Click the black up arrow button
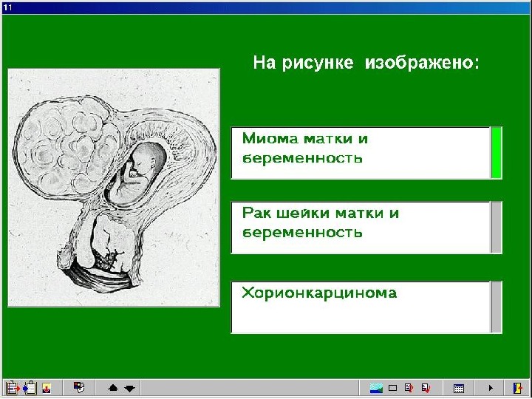This screenshot has width=532, height=399. pyautogui.click(x=113, y=388)
